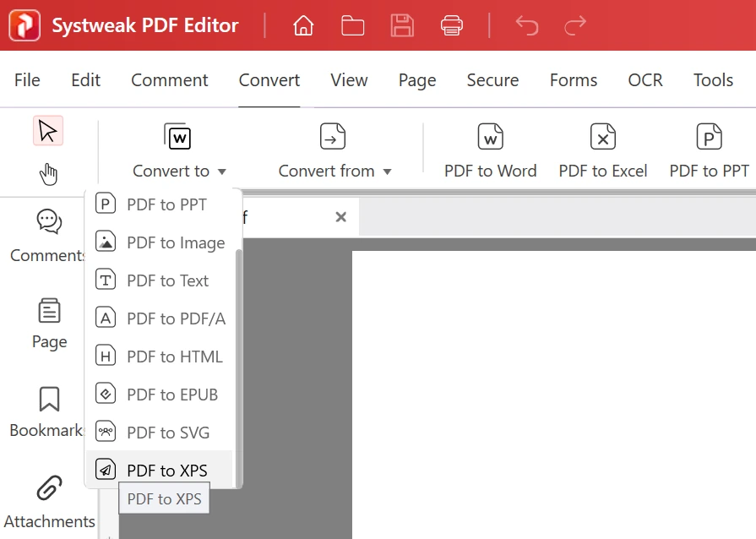Open the Convert to dropdown

click(x=178, y=171)
